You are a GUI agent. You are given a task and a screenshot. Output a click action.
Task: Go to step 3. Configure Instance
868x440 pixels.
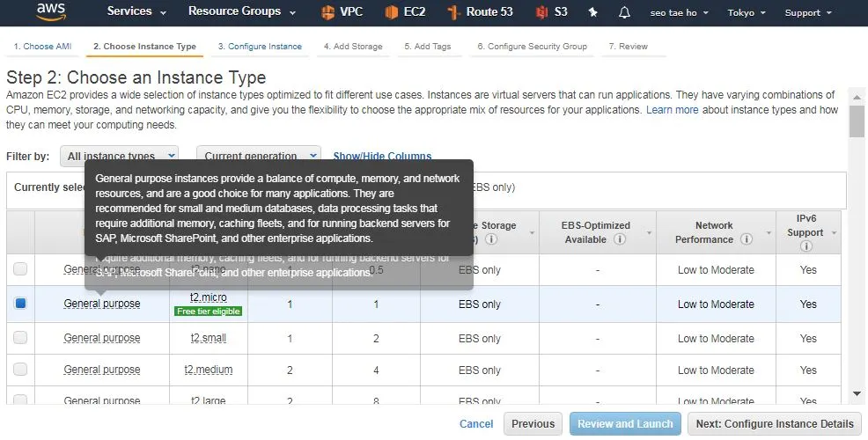coord(260,47)
